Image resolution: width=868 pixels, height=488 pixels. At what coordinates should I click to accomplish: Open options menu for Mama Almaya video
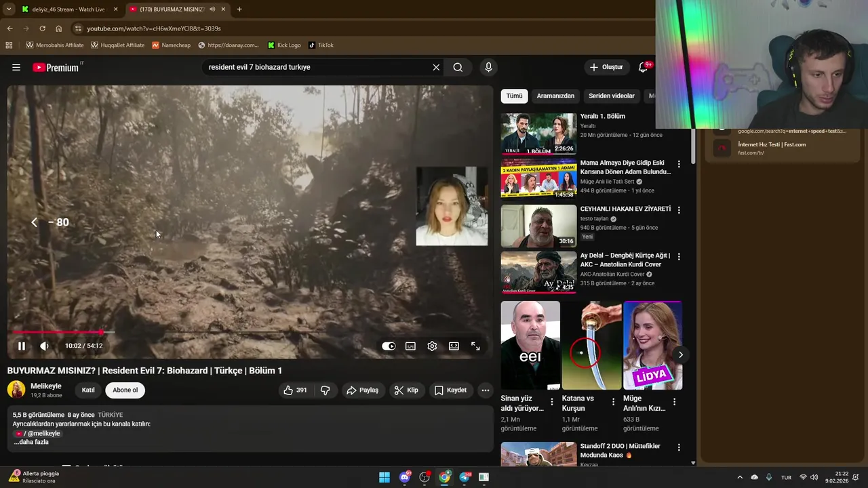click(679, 164)
